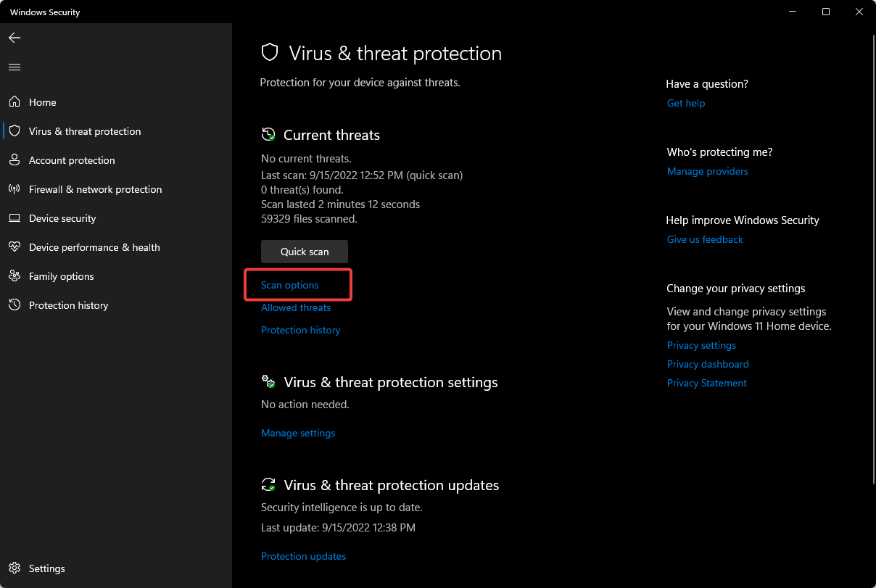
Task: Open Privacy dashboard link
Action: click(x=708, y=364)
